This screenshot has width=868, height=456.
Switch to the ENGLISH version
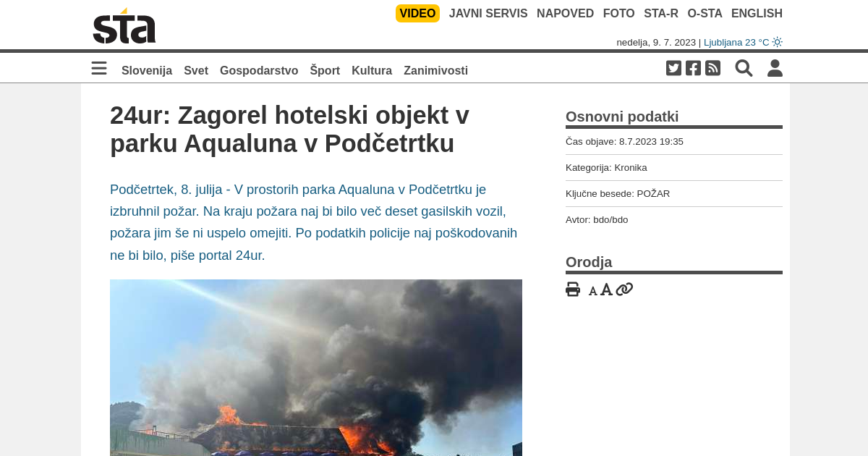point(757,13)
